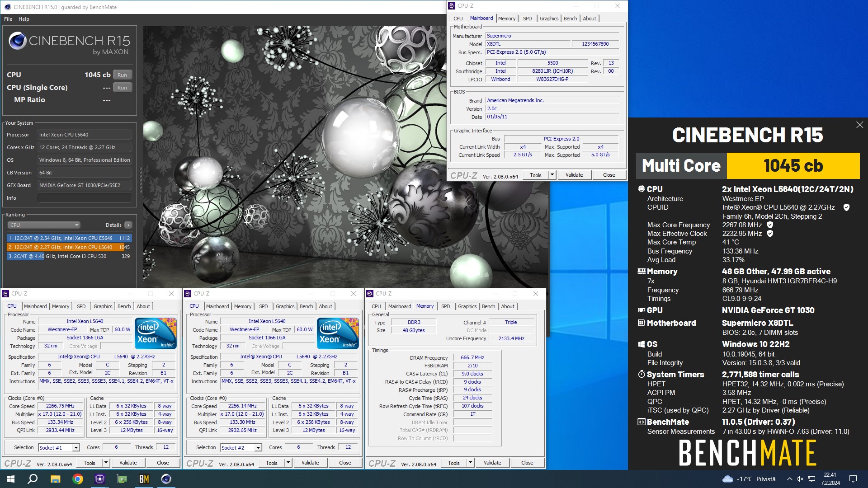Viewport: 868px width, 488px height.
Task: Click CPU-Z Mainboard window title icon
Action: 452,6
